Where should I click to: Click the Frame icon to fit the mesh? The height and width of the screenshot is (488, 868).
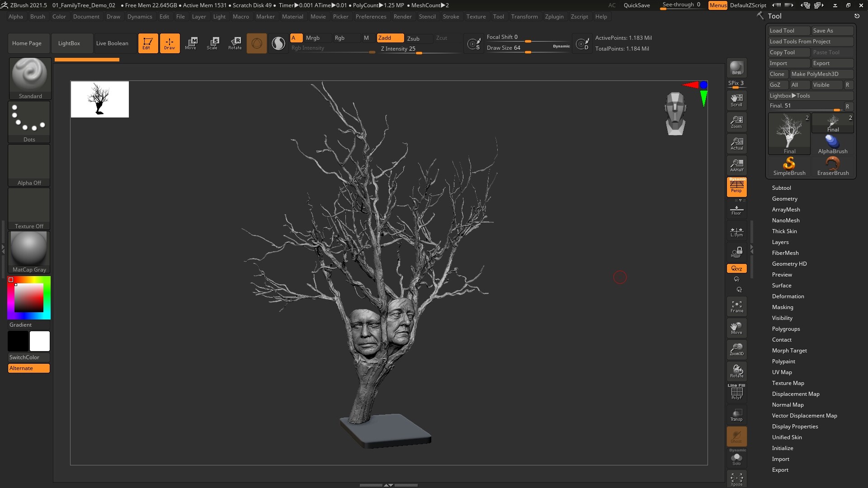click(736, 306)
